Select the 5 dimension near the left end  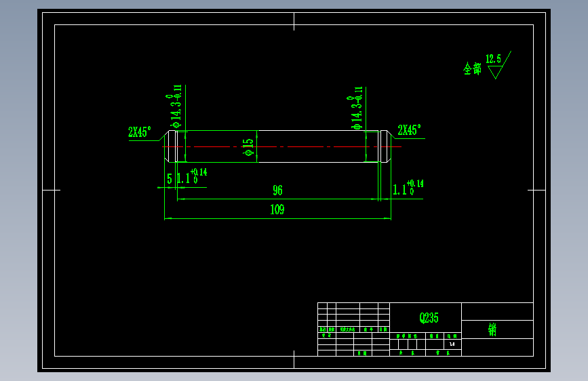170,179
